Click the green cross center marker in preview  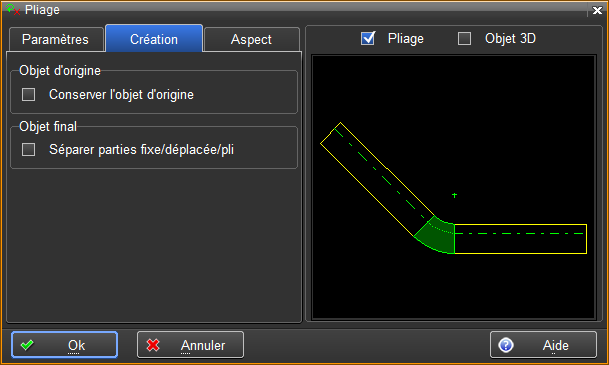pos(454,195)
